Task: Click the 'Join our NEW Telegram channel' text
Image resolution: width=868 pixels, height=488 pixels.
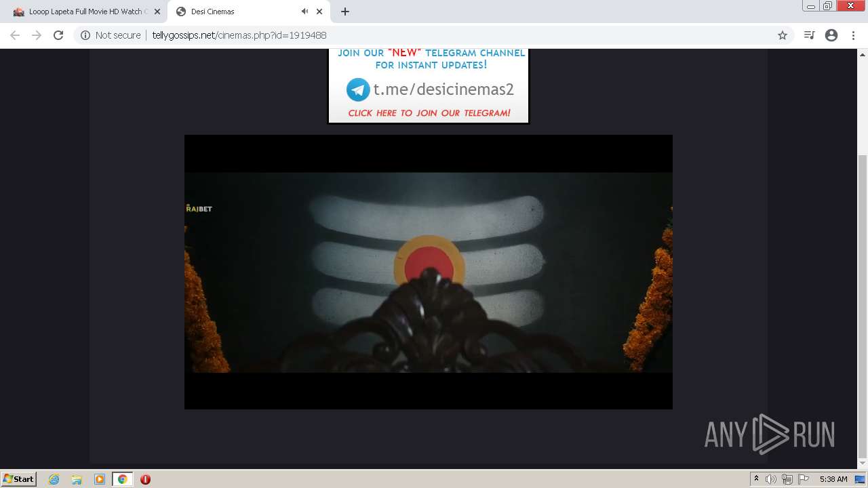Action: (x=431, y=59)
